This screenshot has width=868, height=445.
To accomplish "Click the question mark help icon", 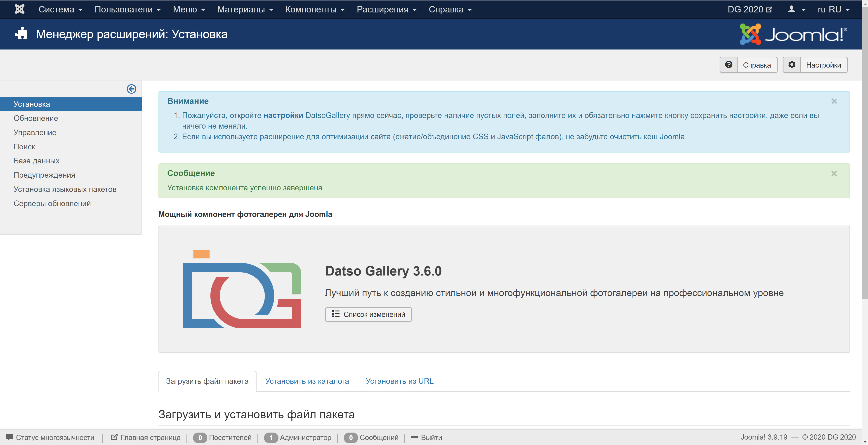I will click(x=729, y=65).
